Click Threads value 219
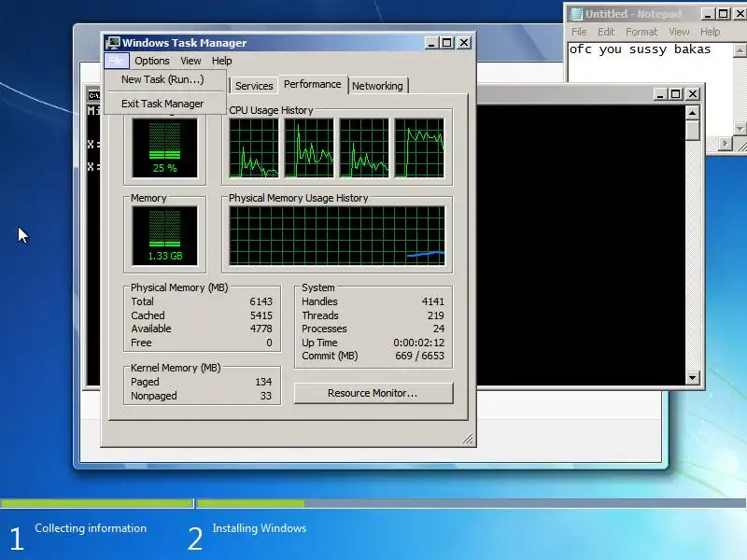 click(x=435, y=315)
